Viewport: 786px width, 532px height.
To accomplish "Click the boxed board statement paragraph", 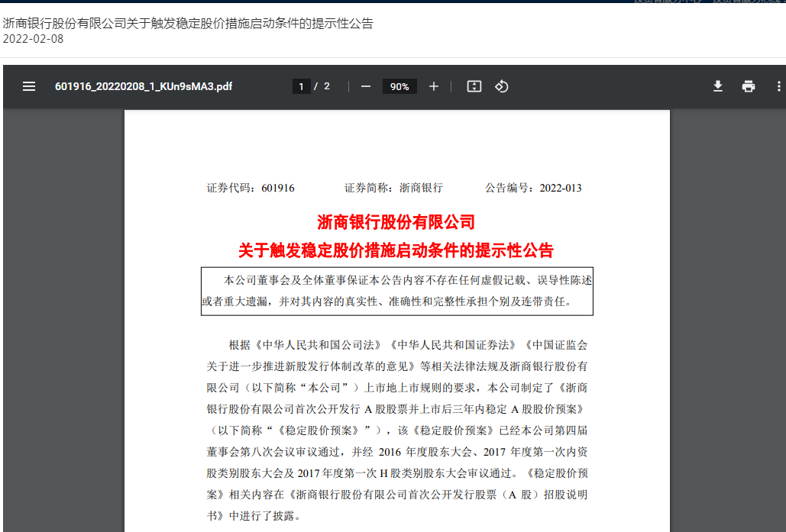I will (397, 291).
